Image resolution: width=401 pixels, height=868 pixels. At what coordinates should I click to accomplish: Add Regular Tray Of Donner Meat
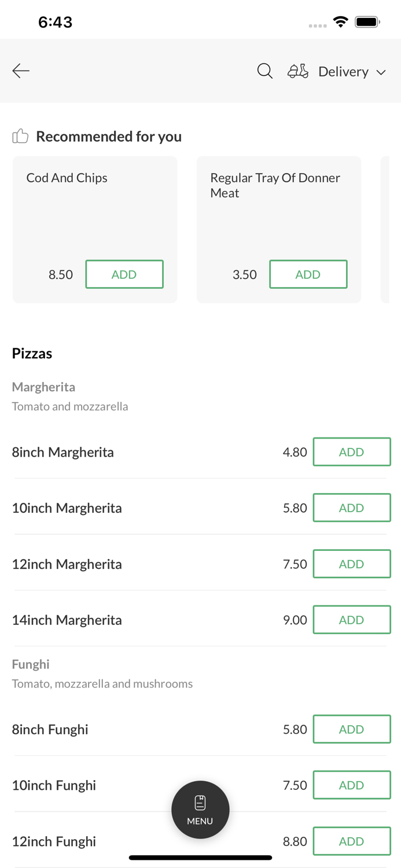click(308, 274)
